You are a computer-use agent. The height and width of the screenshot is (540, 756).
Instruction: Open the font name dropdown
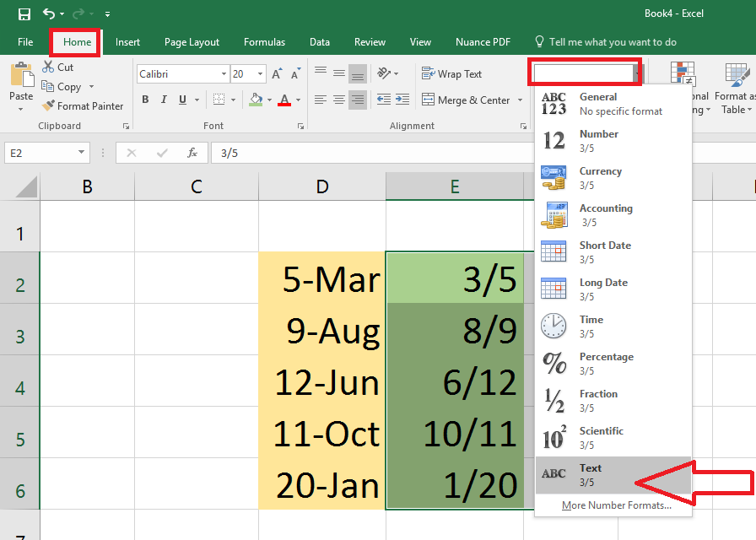pyautogui.click(x=224, y=73)
